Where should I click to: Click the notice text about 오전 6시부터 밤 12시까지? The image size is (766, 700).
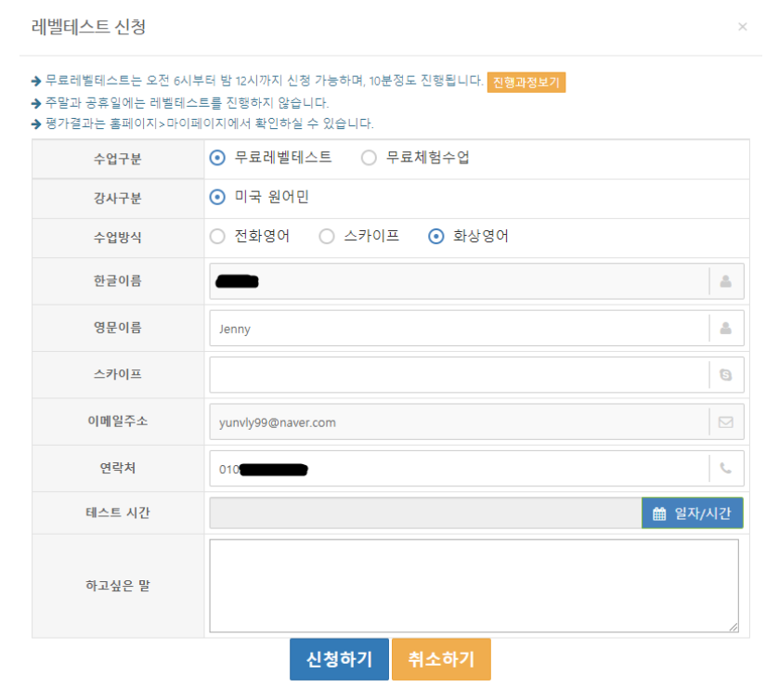coord(265,81)
